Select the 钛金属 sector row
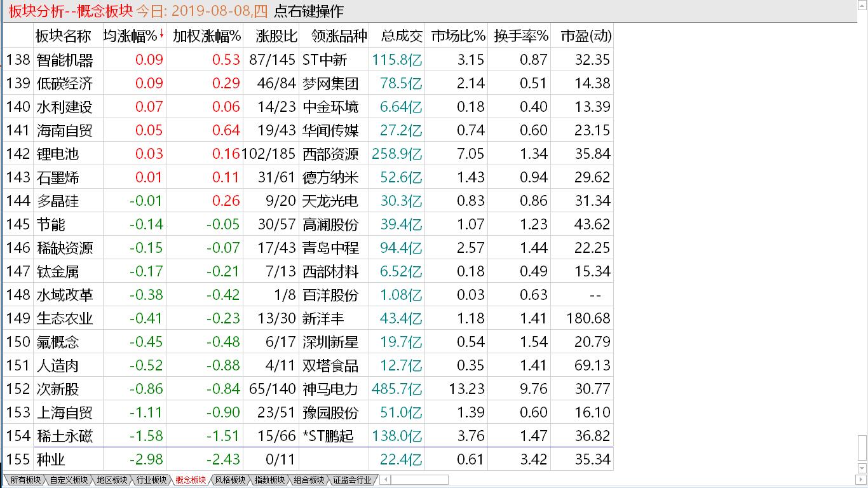The width and height of the screenshot is (868, 488). (x=308, y=271)
